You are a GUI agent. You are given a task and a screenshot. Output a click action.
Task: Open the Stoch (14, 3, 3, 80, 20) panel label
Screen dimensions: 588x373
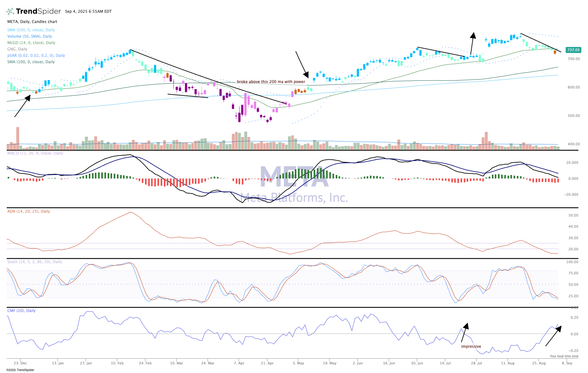point(34,262)
